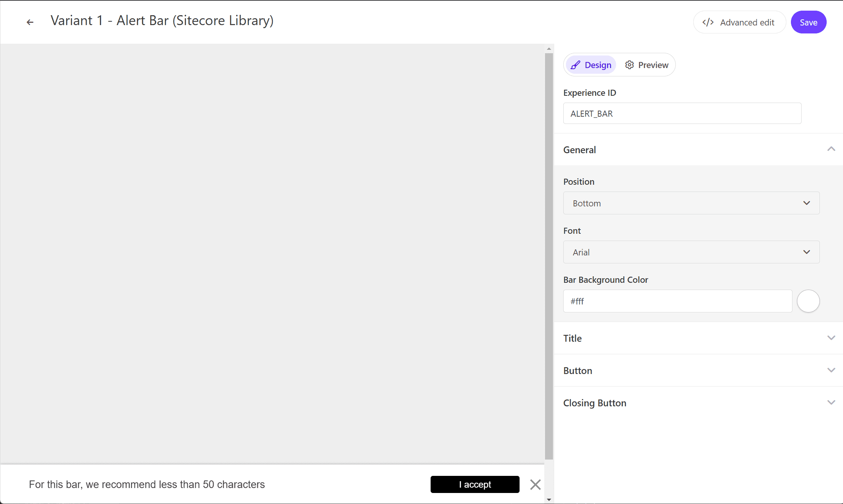
Task: Click the paintbrush Design icon
Action: coord(575,65)
